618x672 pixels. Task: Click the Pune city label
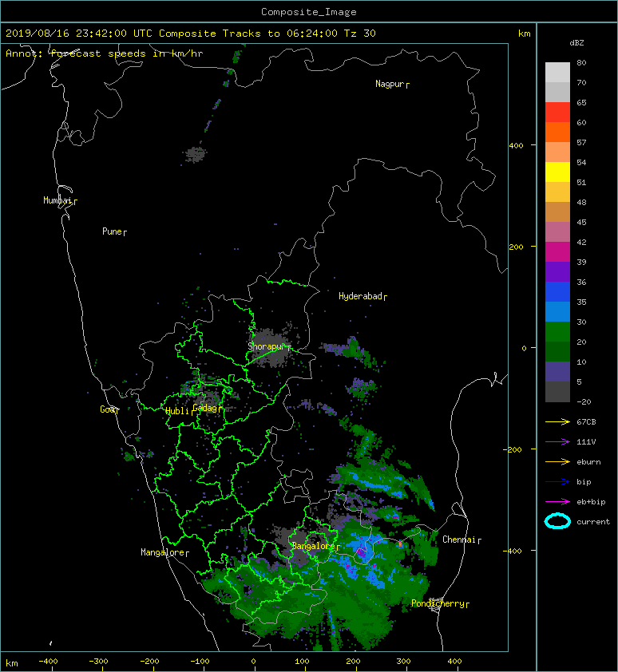coord(113,231)
